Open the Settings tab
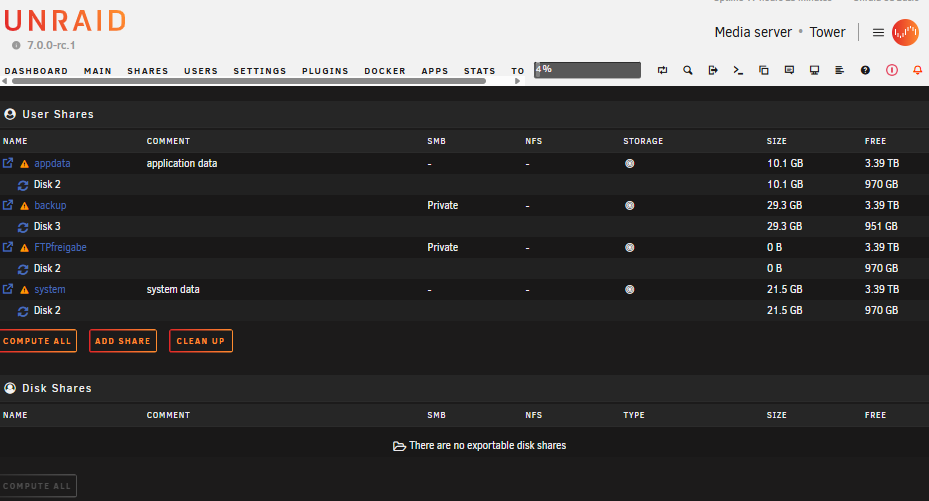 click(x=260, y=71)
